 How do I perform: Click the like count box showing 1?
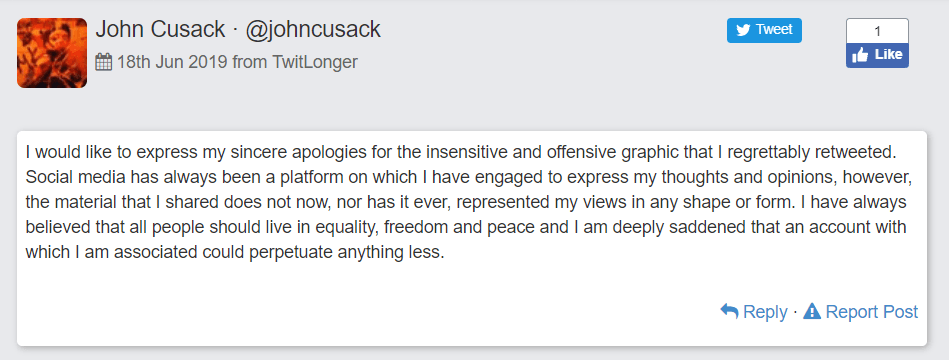tap(877, 31)
